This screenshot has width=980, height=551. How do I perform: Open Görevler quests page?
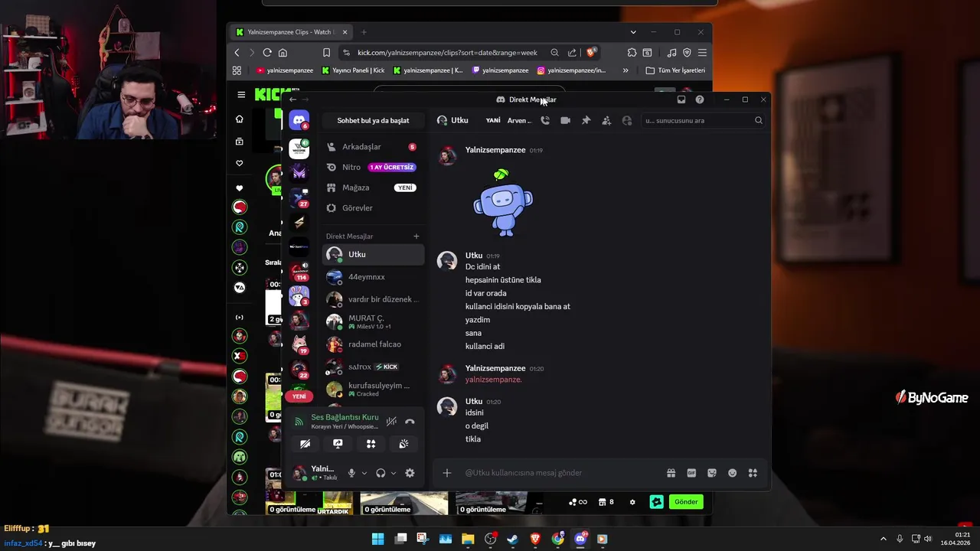click(373, 208)
